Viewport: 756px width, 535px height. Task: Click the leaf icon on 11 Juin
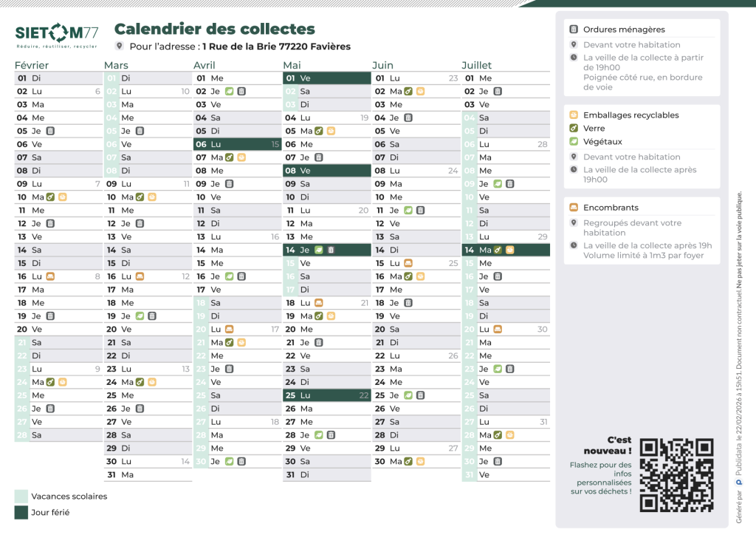click(408, 211)
